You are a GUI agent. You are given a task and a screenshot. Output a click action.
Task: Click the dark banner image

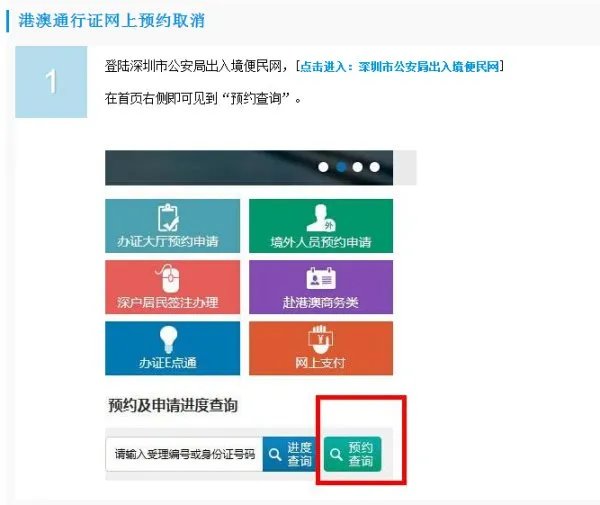249,168
